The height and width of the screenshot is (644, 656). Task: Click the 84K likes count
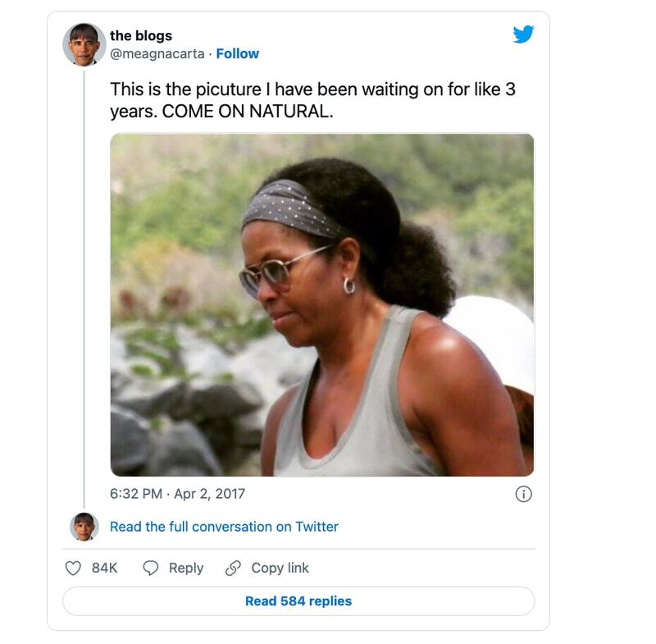point(104,568)
